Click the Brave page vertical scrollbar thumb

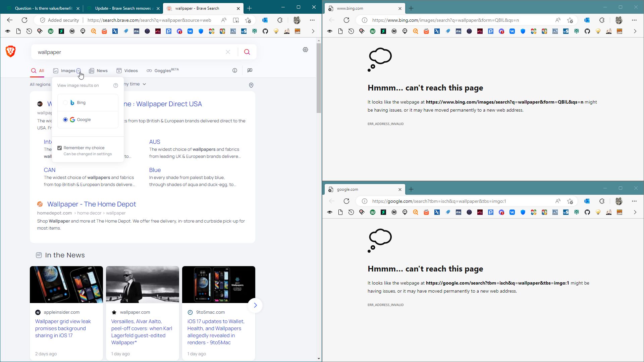(x=318, y=78)
